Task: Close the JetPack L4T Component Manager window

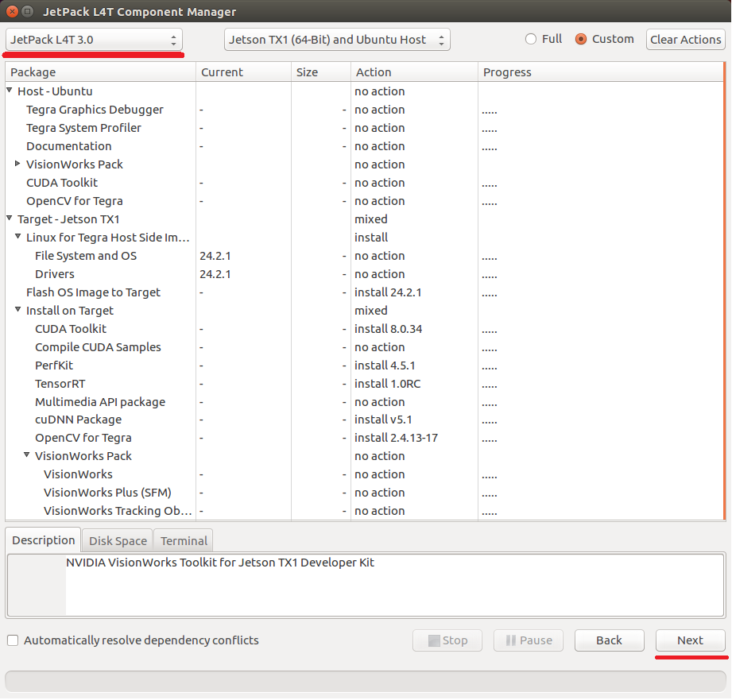Action: click(10, 12)
